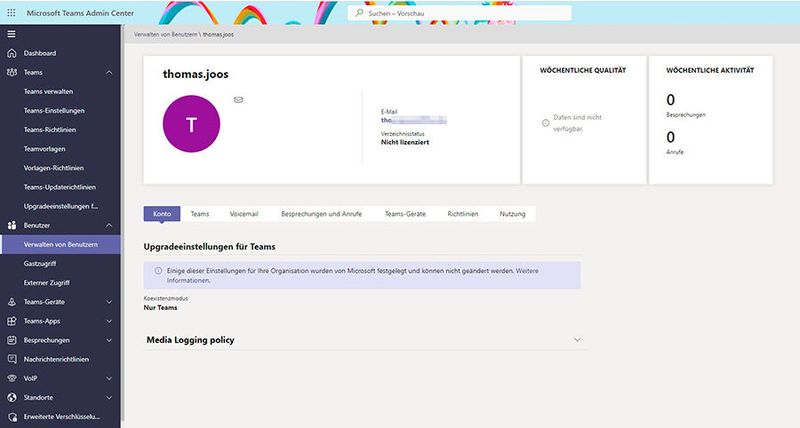This screenshot has height=428, width=800.
Task: Focus the Suchen – Vorschau search field
Action: (x=460, y=13)
